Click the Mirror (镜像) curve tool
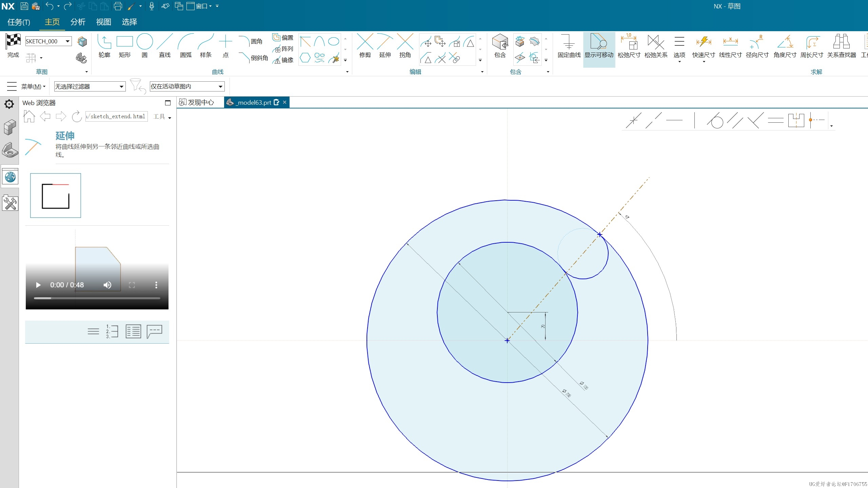This screenshot has width=868, height=488. [283, 60]
